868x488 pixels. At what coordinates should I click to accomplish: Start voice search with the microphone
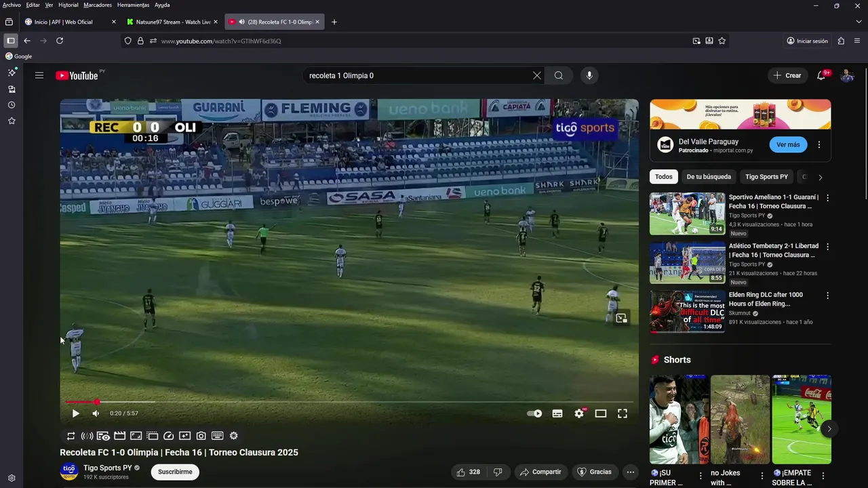coord(589,75)
